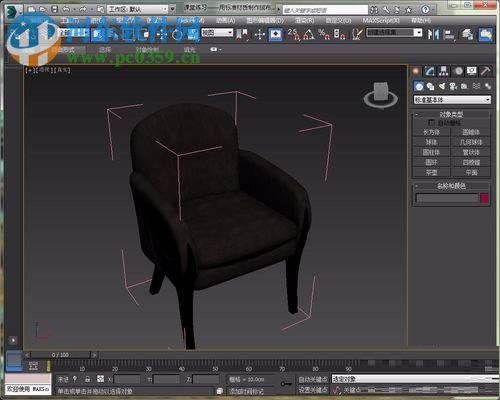
Task: Click the mirror tool icon
Action: point(433,34)
